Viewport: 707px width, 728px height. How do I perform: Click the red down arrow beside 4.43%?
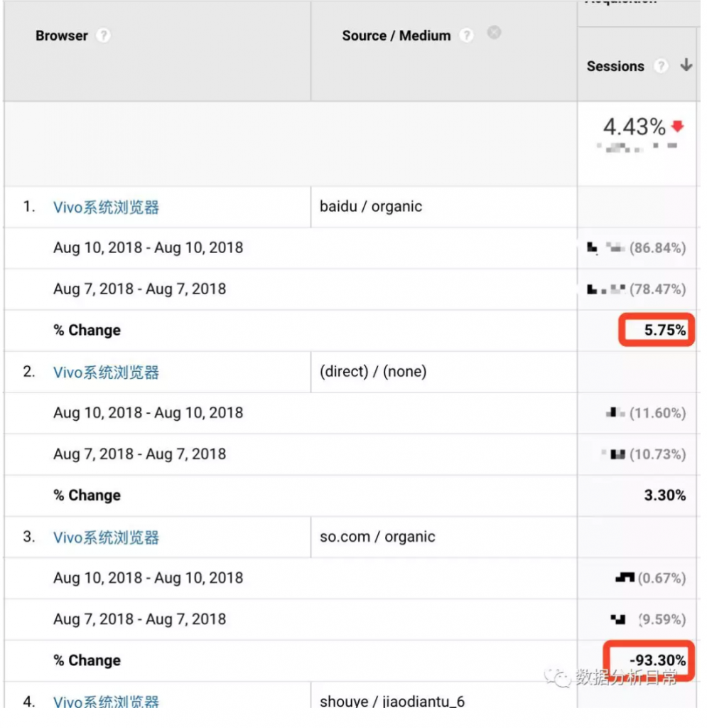[x=677, y=127]
